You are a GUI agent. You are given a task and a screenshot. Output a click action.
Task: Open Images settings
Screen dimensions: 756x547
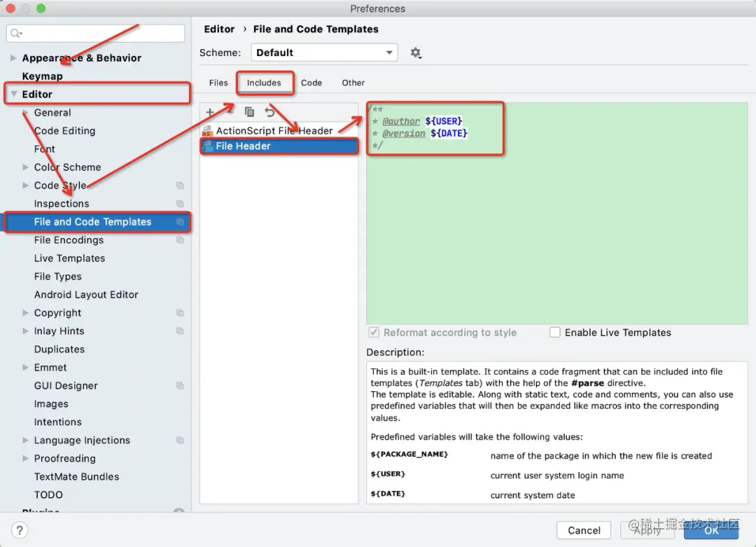tap(51, 403)
